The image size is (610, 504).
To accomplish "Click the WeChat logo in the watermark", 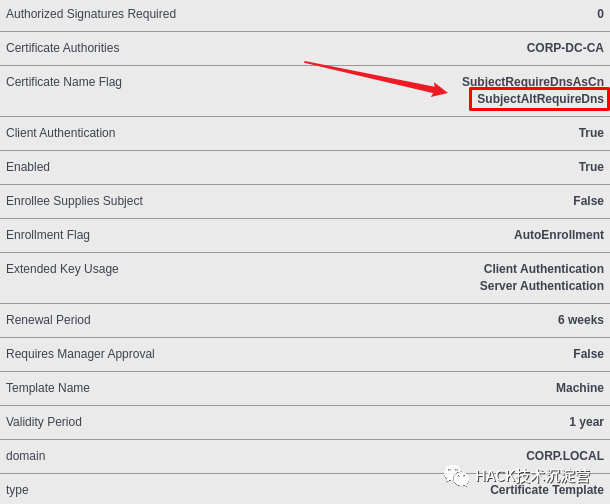I will [456, 476].
